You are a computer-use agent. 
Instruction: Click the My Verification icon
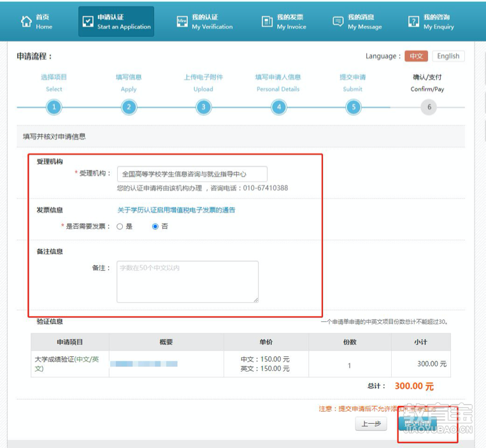pyautogui.click(x=182, y=22)
